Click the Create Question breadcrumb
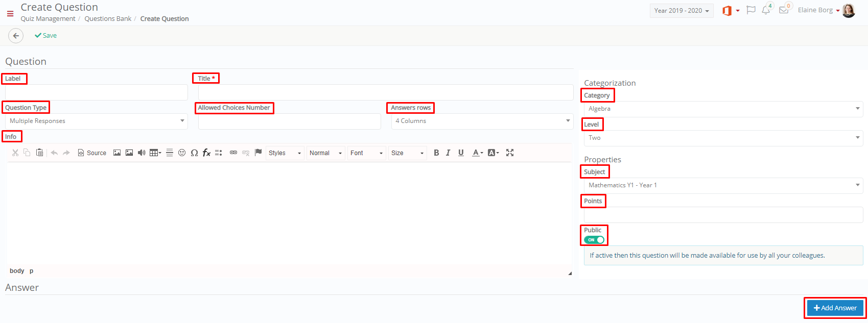Image resolution: width=868 pixels, height=323 pixels. tap(165, 19)
